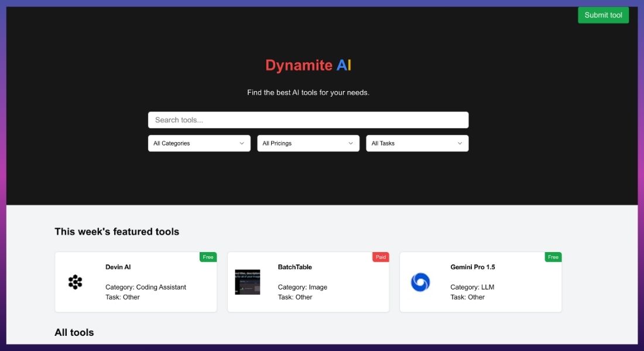Open the All Tasks dropdown

coord(417,143)
